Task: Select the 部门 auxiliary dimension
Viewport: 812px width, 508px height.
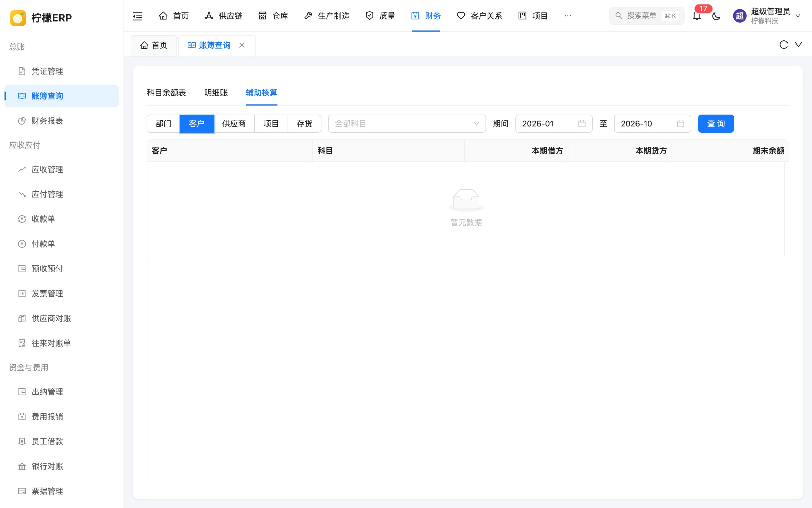Action: (x=163, y=124)
